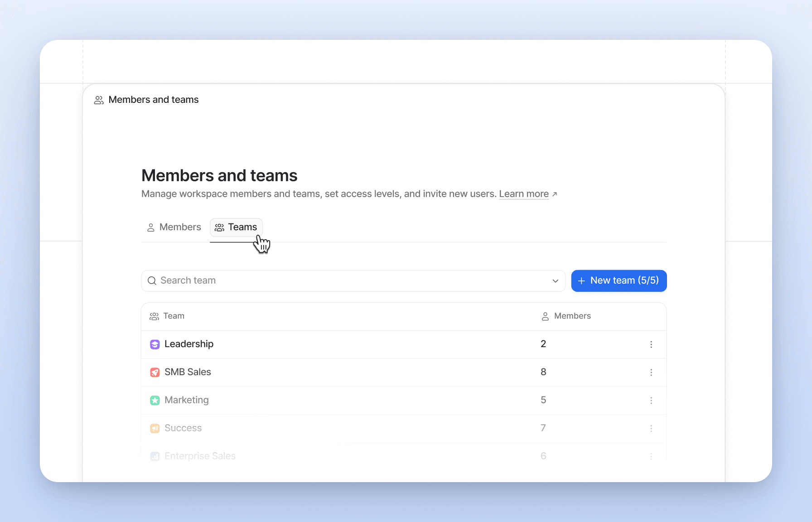This screenshot has width=812, height=522.
Task: Open the Learn more link
Action: tap(524, 194)
